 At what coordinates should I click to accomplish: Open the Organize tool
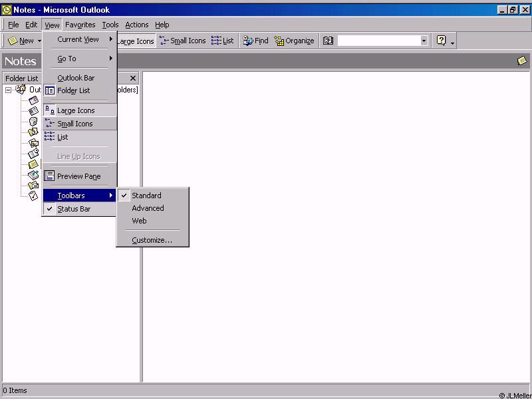coord(294,41)
